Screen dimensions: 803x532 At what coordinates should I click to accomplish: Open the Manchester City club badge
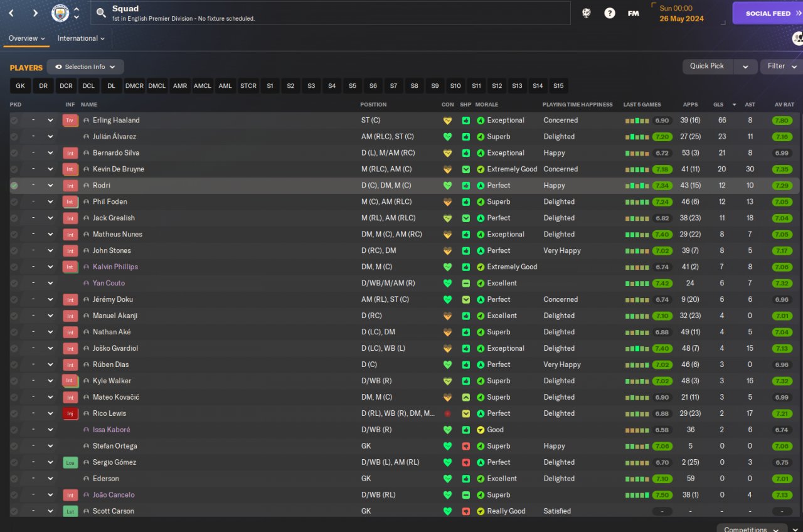click(x=60, y=13)
